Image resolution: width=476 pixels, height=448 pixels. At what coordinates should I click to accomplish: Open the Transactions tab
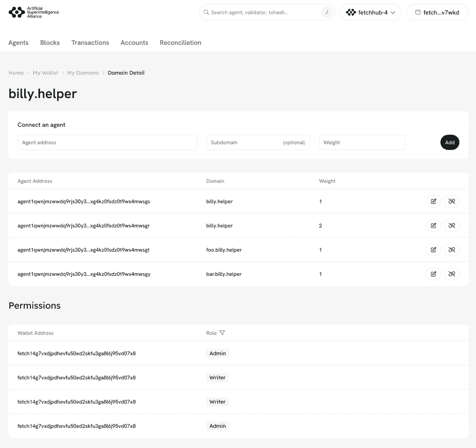coord(90,43)
